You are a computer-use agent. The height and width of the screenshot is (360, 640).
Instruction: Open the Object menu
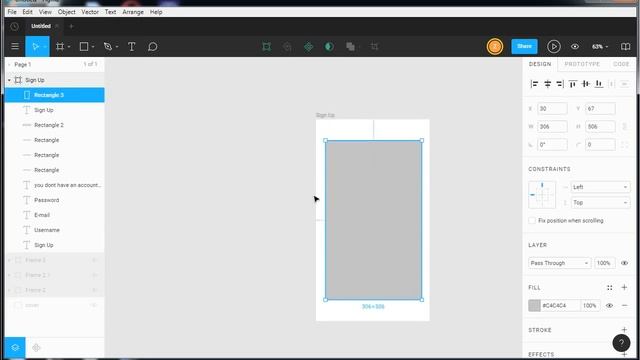(x=67, y=12)
